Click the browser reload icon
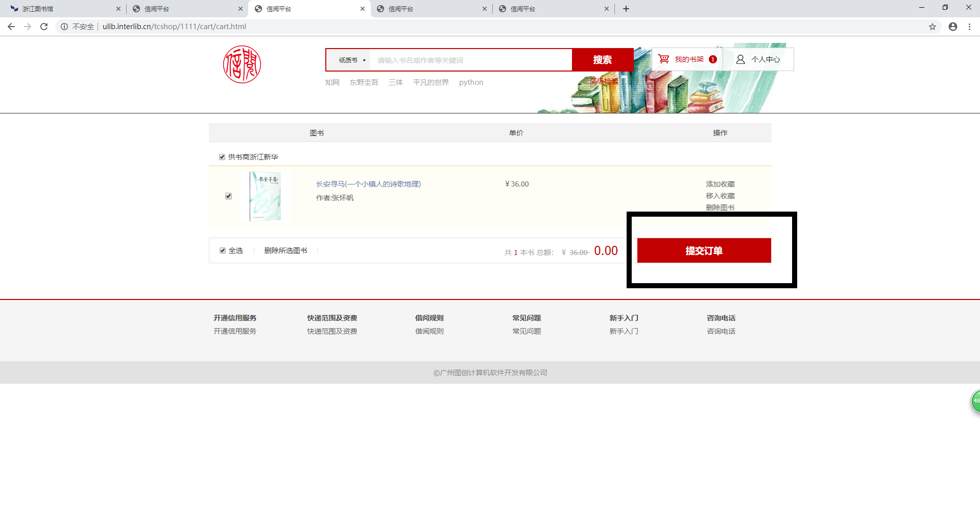980x531 pixels. point(44,27)
